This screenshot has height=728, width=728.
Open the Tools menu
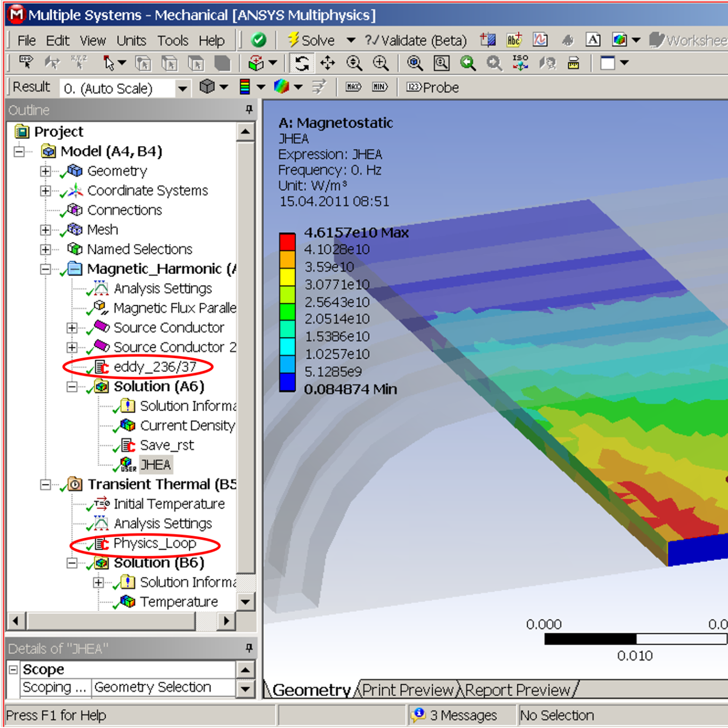click(173, 41)
